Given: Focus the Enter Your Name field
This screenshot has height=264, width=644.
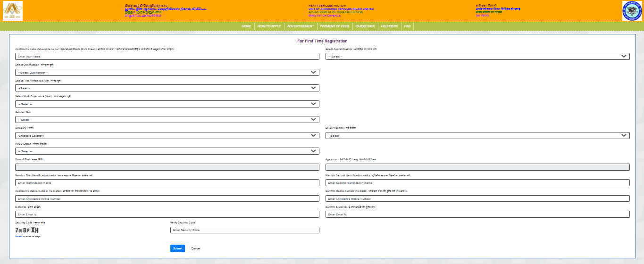Looking at the screenshot, I should 167,57.
